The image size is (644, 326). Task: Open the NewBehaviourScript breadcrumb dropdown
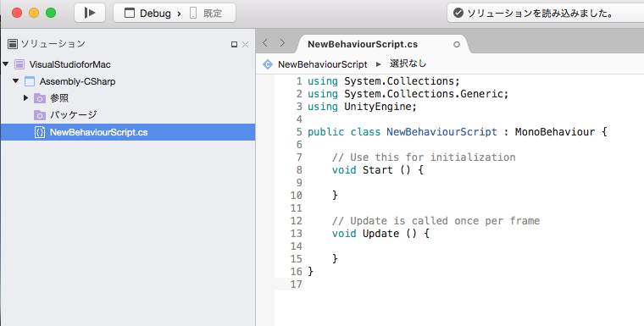click(x=322, y=64)
